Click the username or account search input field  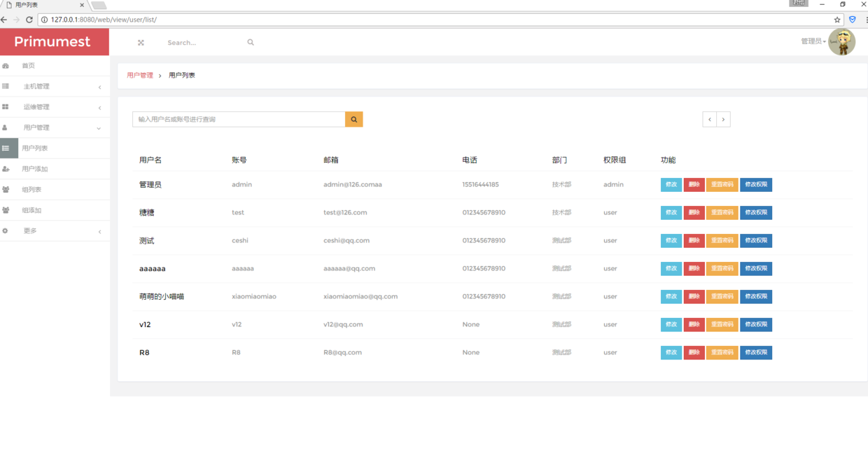coord(239,120)
